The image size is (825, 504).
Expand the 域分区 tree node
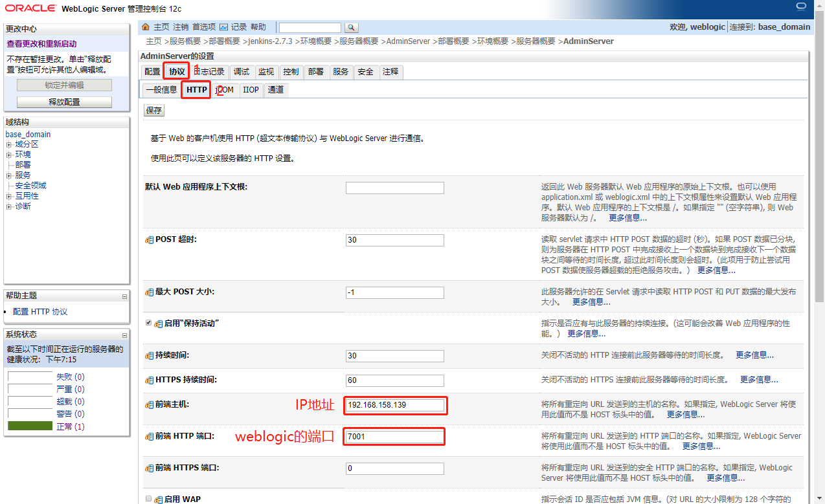coord(9,144)
